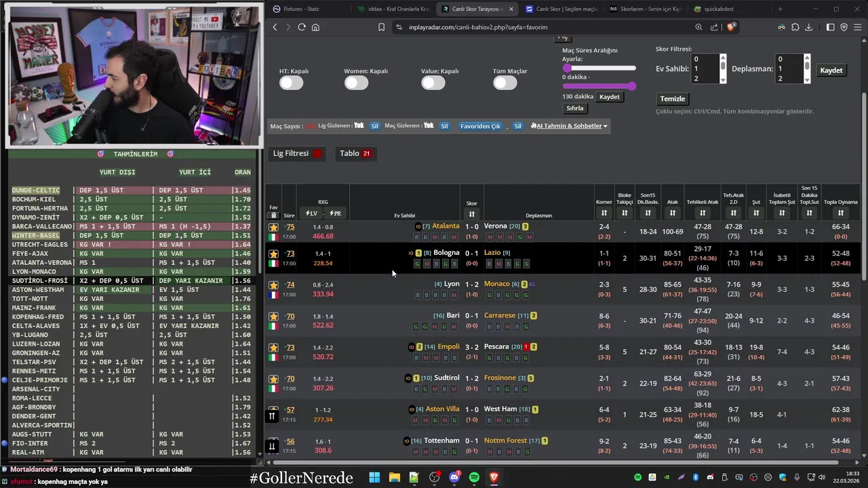Click Kaydet beside 130 dakika
868x488 pixels.
click(x=610, y=97)
